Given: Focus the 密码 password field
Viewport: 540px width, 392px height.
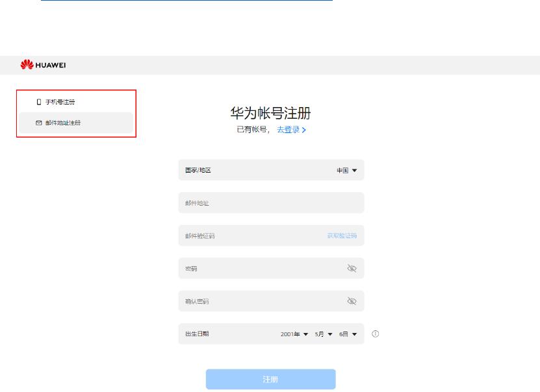Looking at the screenshot, I should tap(271, 268).
